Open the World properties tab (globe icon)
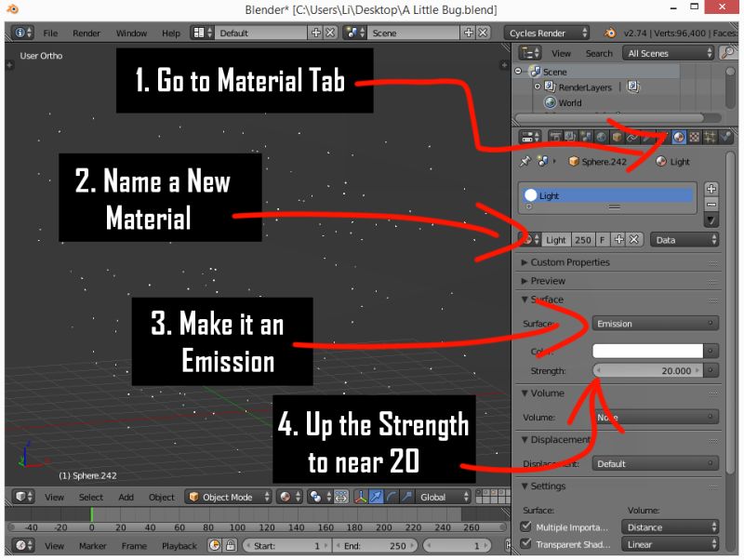This screenshot has width=744, height=560. (x=602, y=137)
